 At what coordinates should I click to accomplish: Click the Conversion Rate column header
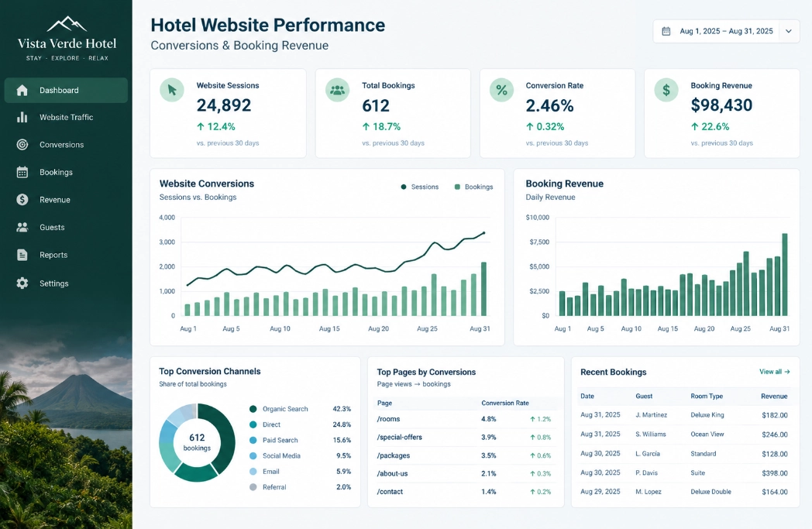pos(505,403)
